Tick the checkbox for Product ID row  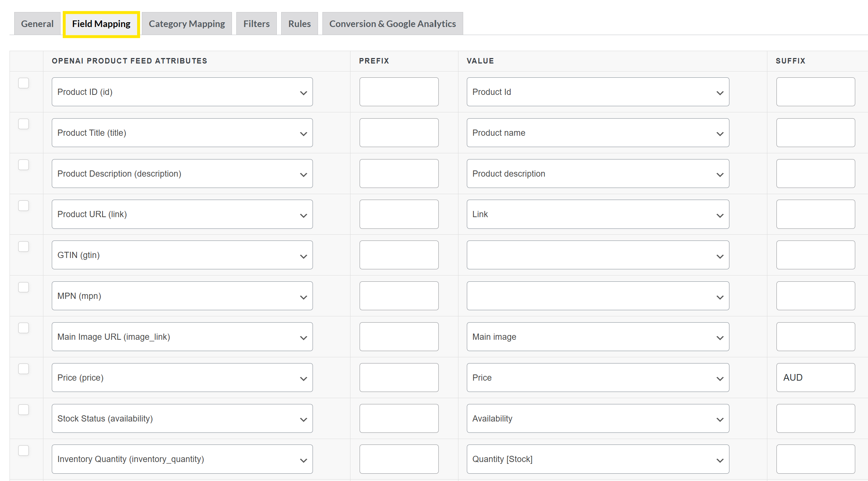coord(24,83)
